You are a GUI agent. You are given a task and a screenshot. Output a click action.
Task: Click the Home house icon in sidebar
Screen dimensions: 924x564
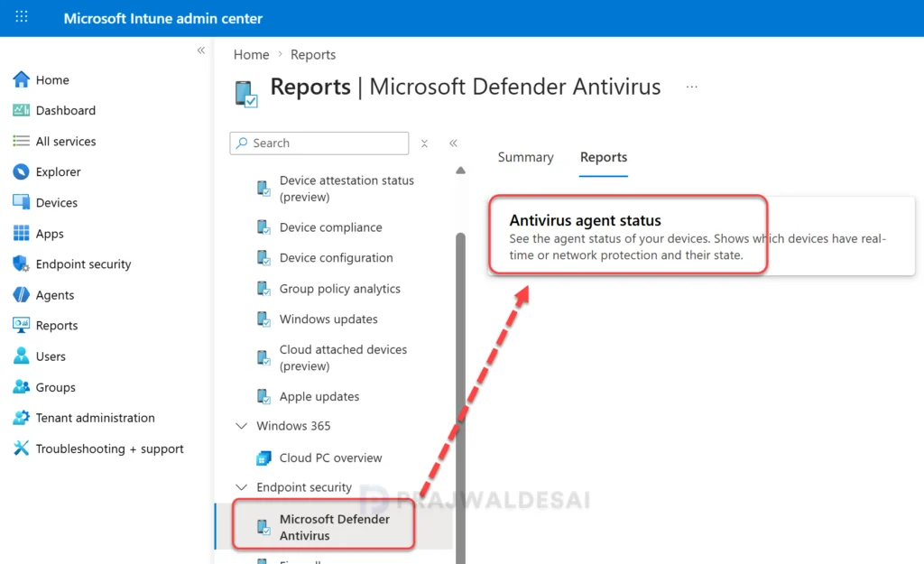[x=22, y=79]
